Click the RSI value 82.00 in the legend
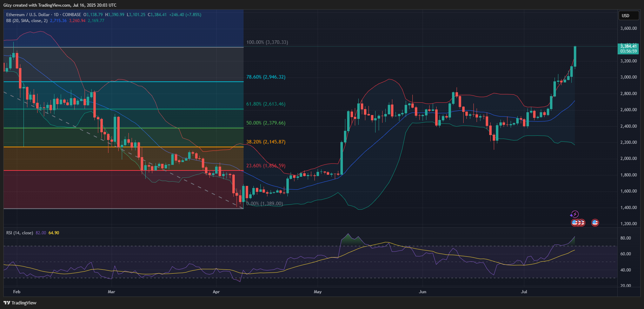This screenshot has height=309, width=644. pos(41,233)
